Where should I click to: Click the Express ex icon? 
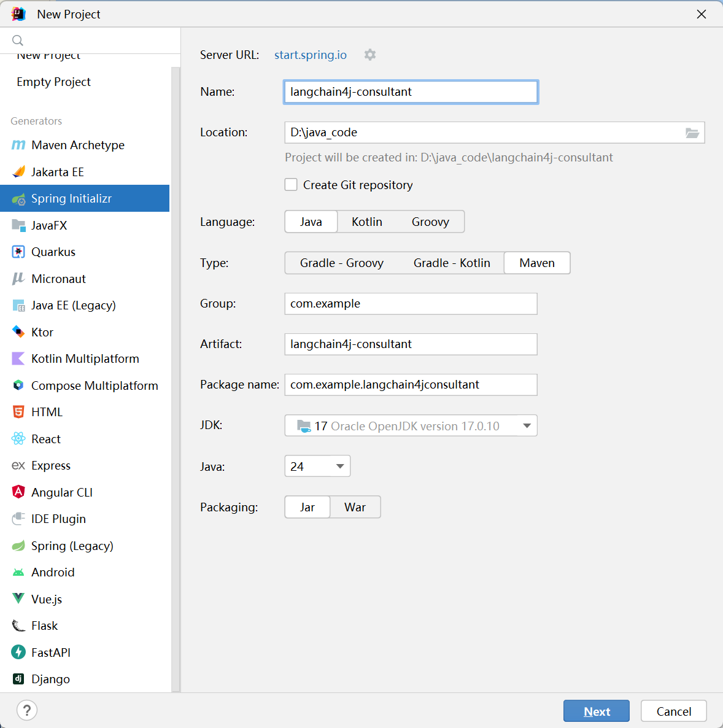coord(18,466)
